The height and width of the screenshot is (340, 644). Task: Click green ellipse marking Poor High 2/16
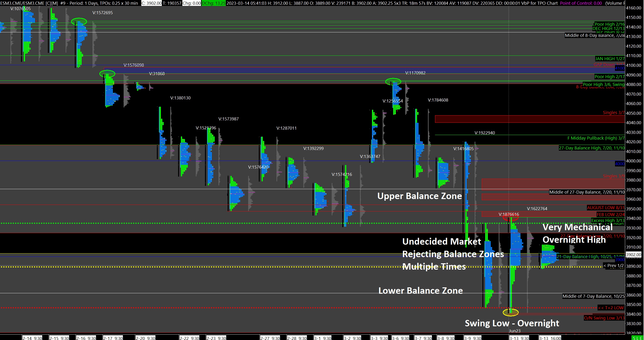pos(79,21)
